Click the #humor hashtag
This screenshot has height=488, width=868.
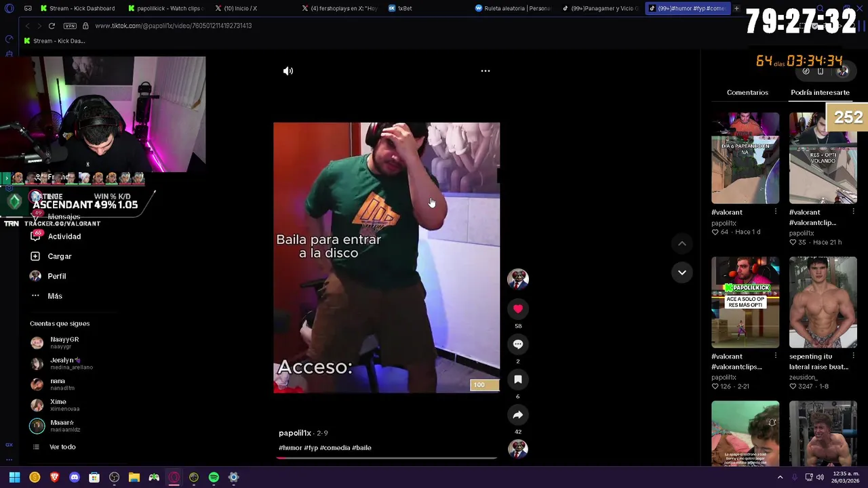click(x=290, y=447)
